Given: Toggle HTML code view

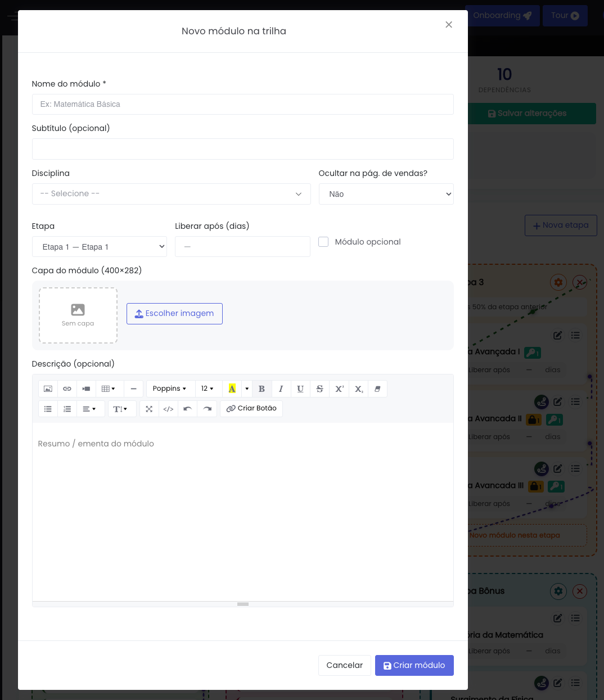Looking at the screenshot, I should point(168,409).
